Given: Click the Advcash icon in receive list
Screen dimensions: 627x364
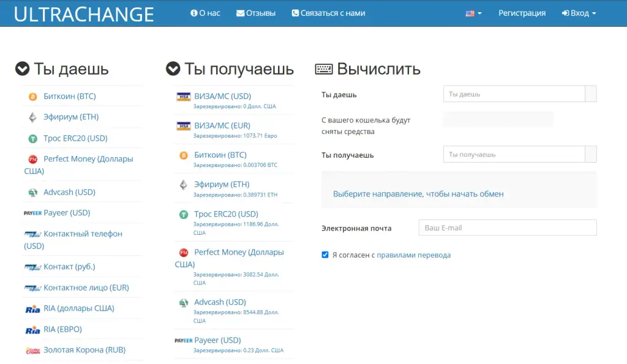Looking at the screenshot, I should click(184, 303).
